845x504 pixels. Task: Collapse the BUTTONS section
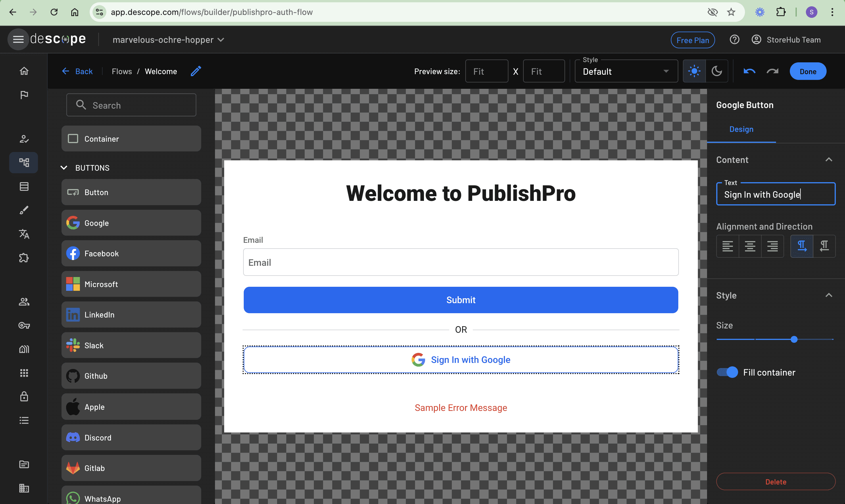pyautogui.click(x=64, y=168)
